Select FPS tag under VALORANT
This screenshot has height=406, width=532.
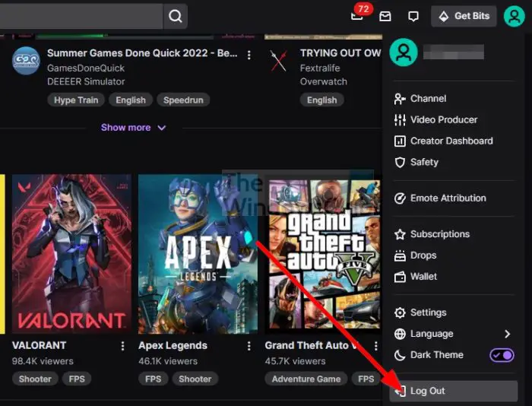pyautogui.click(x=77, y=379)
